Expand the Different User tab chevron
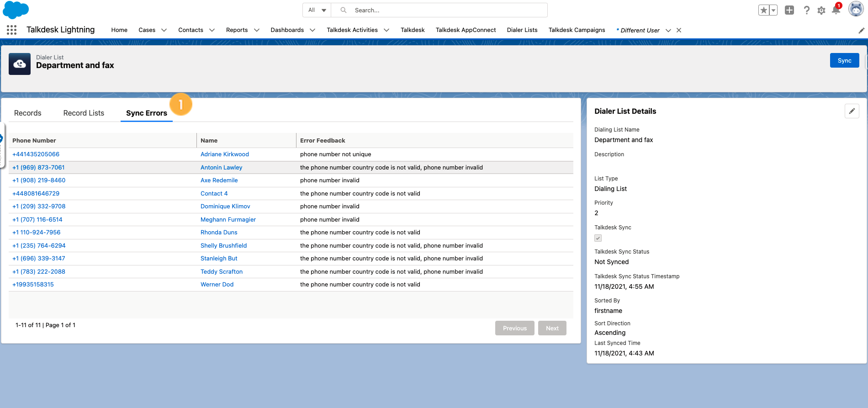 click(x=668, y=30)
